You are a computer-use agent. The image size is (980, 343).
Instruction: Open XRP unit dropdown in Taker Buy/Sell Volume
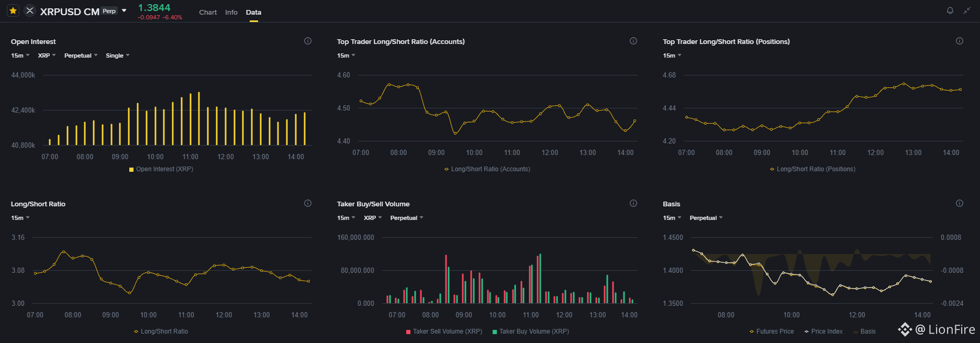pos(373,218)
